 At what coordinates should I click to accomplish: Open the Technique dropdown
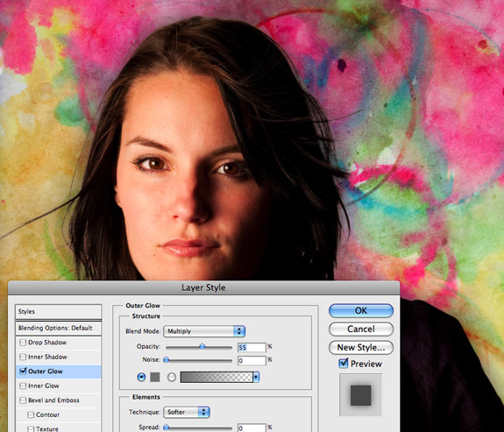(x=187, y=412)
